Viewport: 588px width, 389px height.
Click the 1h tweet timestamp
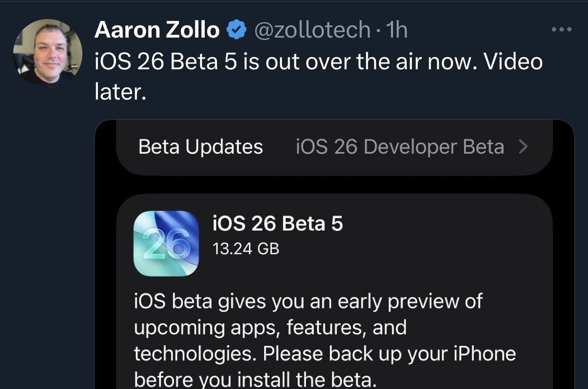click(x=396, y=31)
